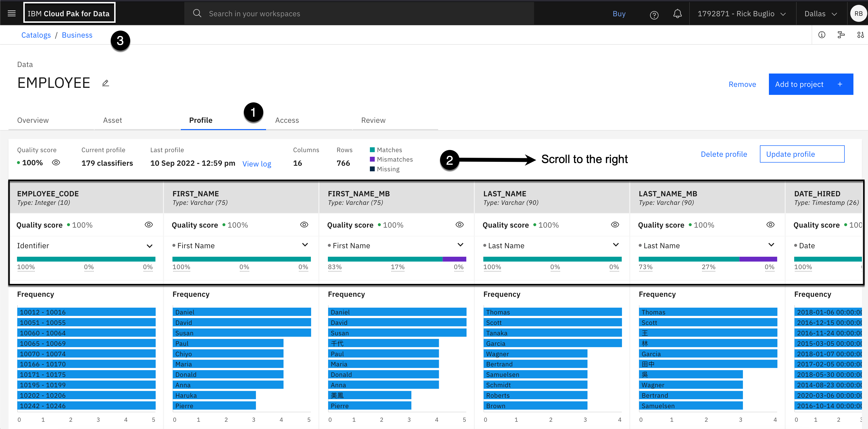The width and height of the screenshot is (868, 429).
Task: Open the notifications bell
Action: (677, 14)
